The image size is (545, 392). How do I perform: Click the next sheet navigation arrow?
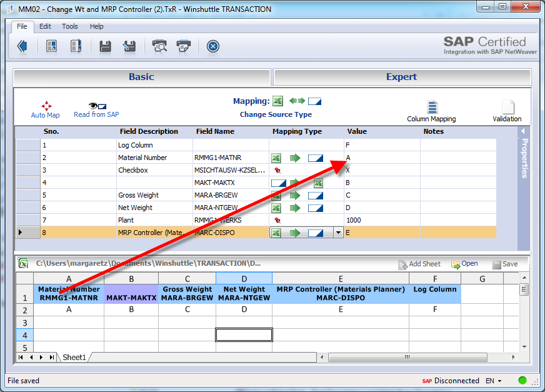[x=41, y=357]
